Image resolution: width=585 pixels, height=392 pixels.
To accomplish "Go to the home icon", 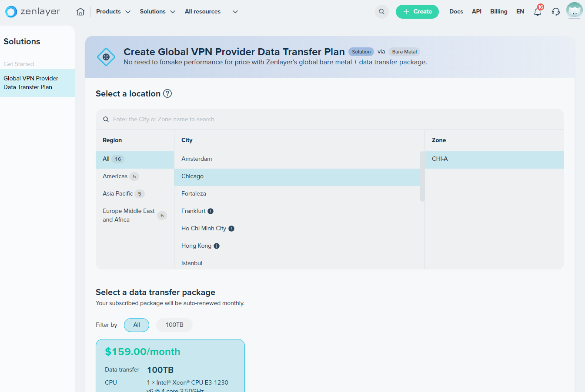I will coord(80,12).
